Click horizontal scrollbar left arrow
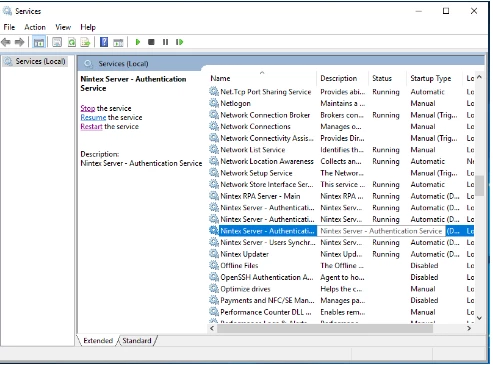 [x=212, y=328]
